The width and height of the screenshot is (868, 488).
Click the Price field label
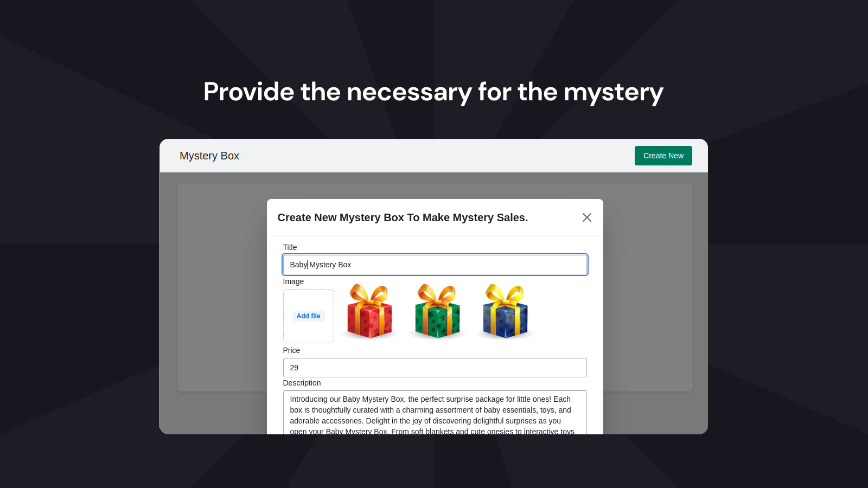(291, 350)
